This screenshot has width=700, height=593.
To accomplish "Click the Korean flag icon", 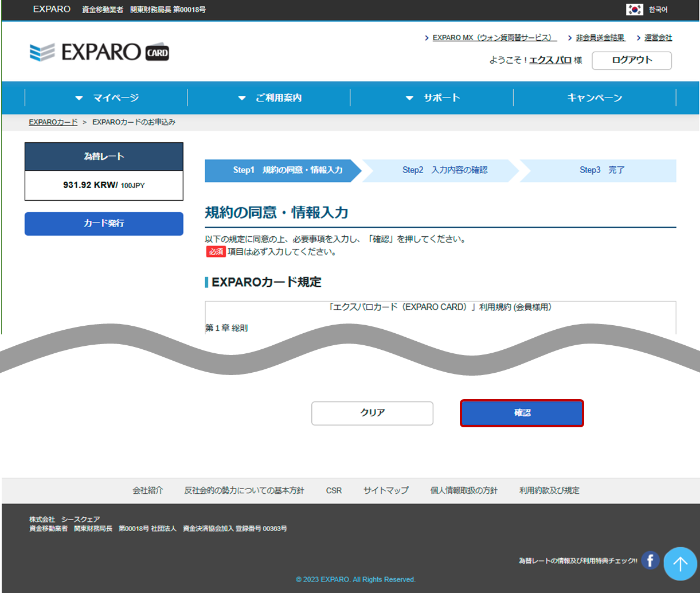I will (x=634, y=10).
